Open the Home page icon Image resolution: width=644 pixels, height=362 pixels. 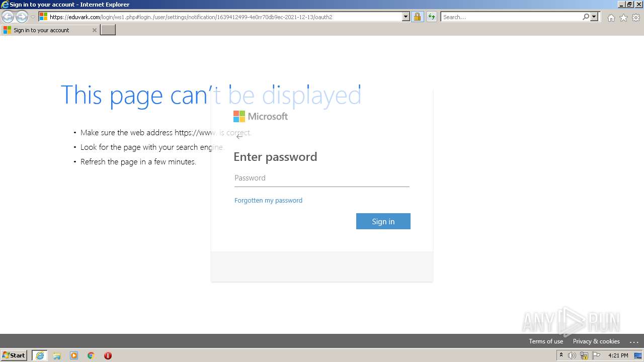(x=611, y=18)
